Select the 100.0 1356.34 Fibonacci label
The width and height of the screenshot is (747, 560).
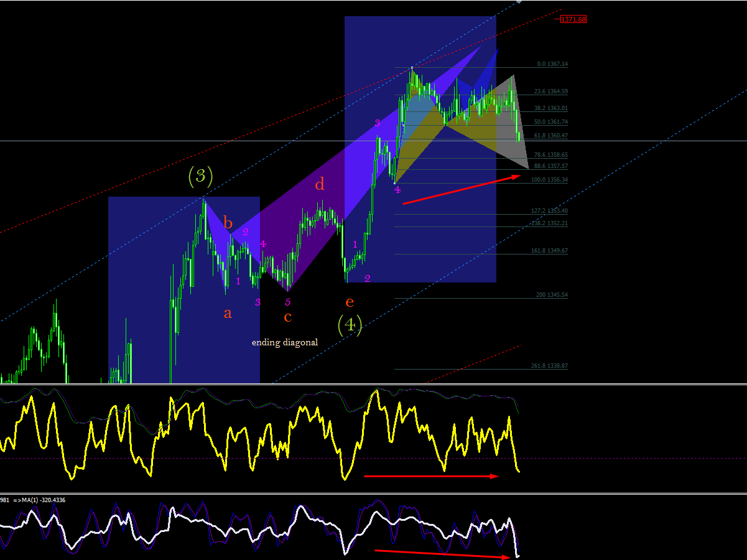550,180
